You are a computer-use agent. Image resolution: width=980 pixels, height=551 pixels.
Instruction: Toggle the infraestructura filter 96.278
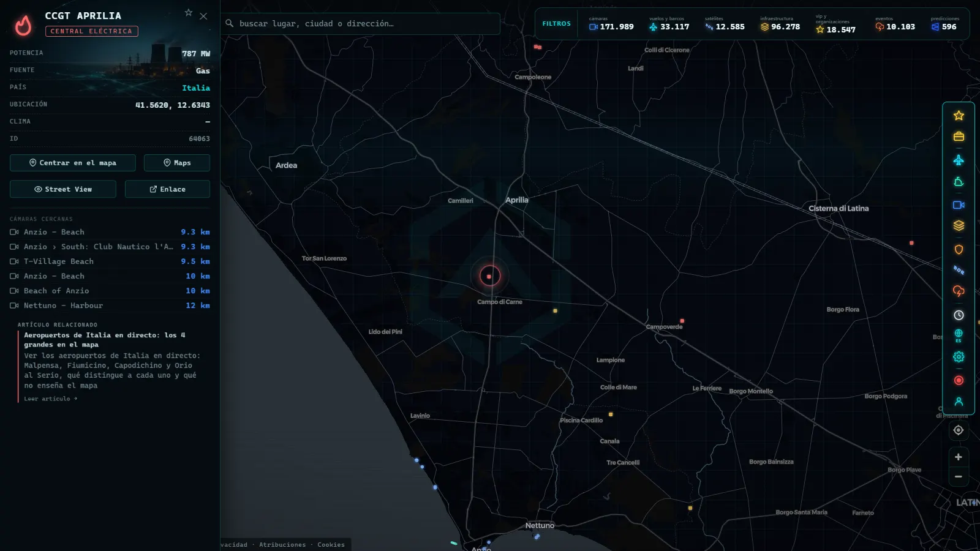click(x=780, y=24)
